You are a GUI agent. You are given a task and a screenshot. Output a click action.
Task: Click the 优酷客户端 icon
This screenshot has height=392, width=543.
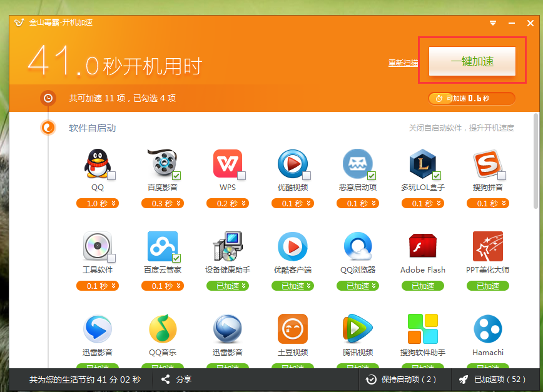(x=293, y=246)
